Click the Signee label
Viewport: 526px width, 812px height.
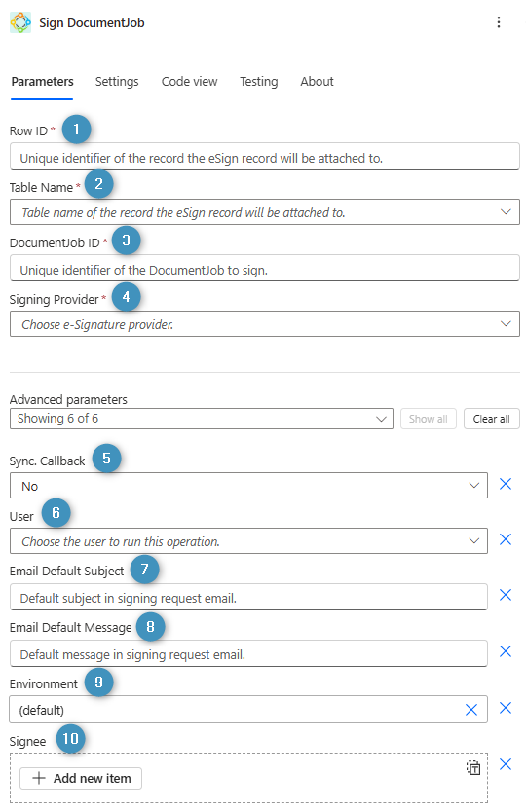pyautogui.click(x=27, y=742)
